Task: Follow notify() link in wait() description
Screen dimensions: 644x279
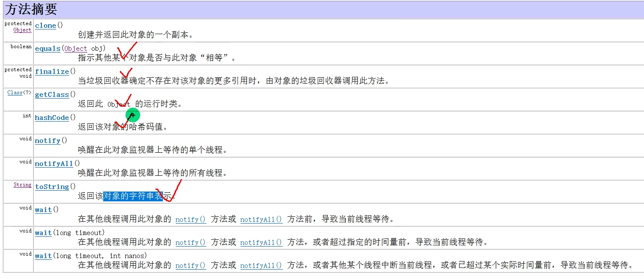Action: tap(191, 220)
